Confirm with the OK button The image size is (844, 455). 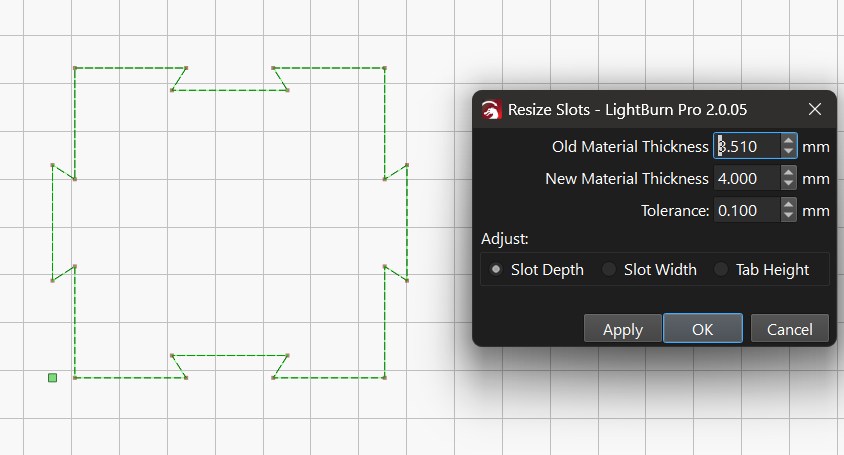pyautogui.click(x=702, y=329)
